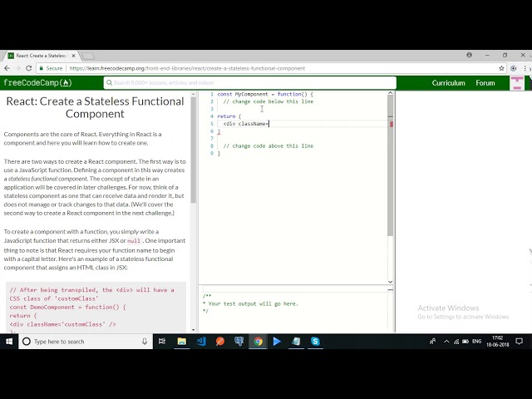Open the Curriculum link
Image resolution: width=532 pixels, height=399 pixels.
[x=448, y=83]
